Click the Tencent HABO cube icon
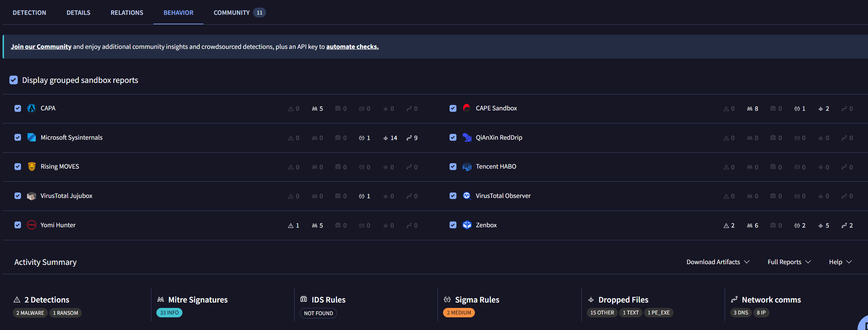The width and height of the screenshot is (868, 330). [467, 166]
